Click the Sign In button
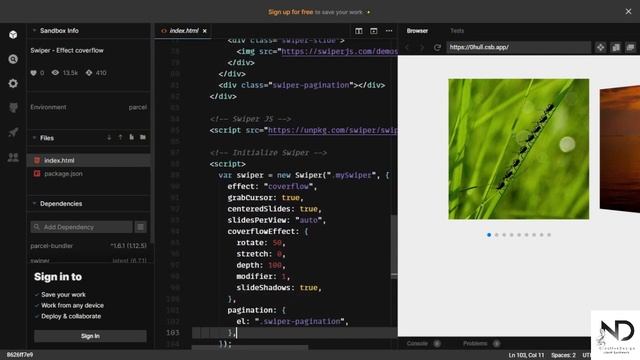This screenshot has height=360, width=640. (90, 336)
